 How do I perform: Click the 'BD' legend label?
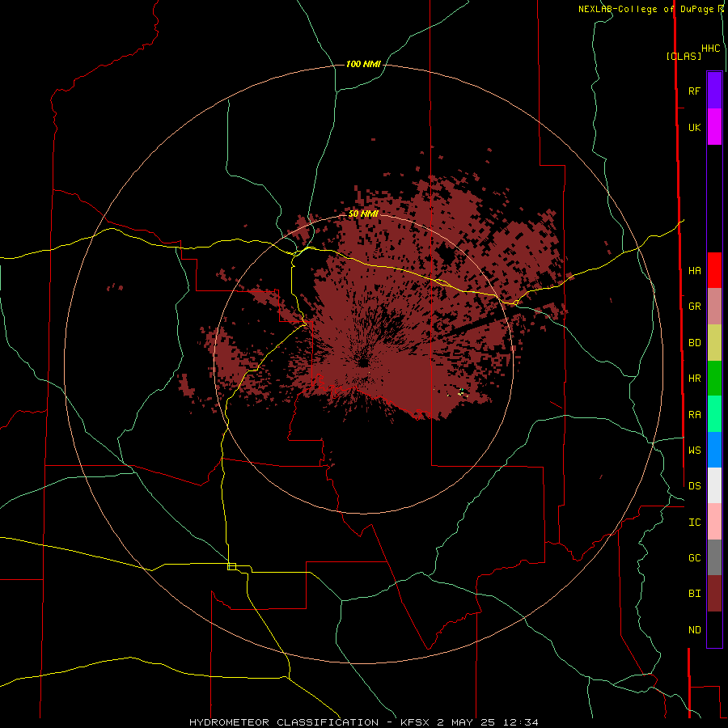pos(694,343)
